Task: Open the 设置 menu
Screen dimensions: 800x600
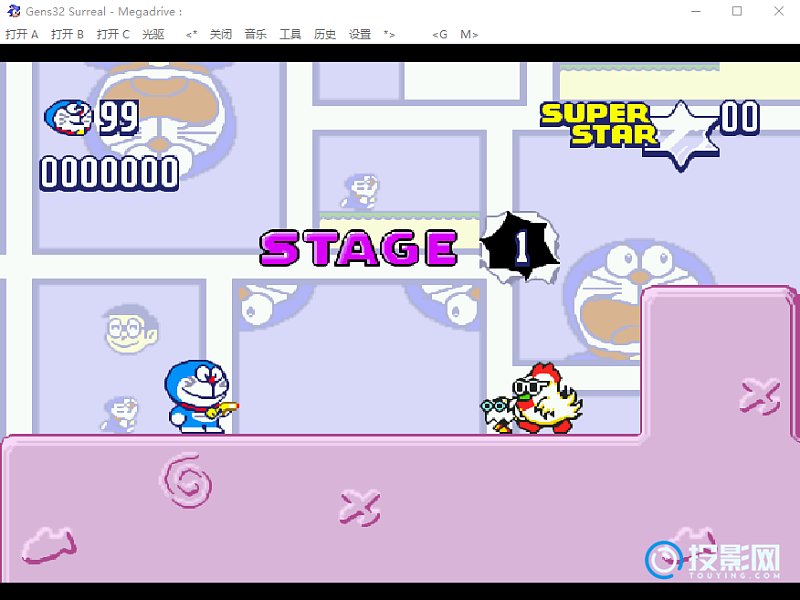Action: click(360, 34)
